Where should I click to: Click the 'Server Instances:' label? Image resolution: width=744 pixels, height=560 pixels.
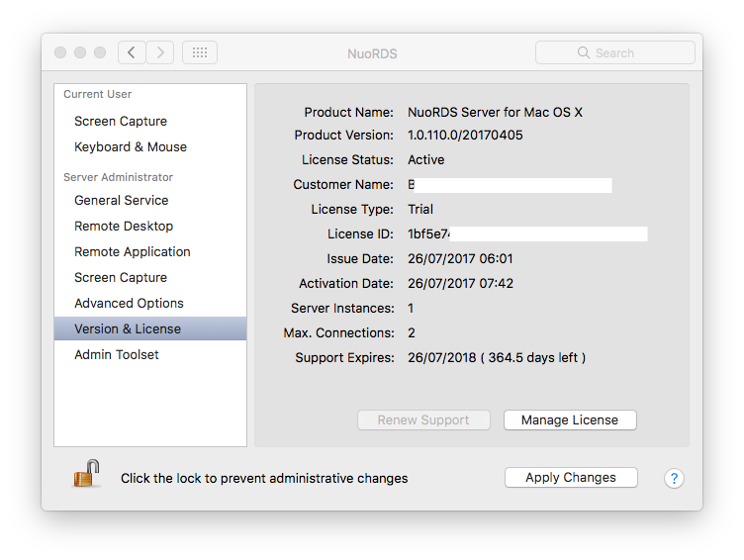(x=342, y=309)
